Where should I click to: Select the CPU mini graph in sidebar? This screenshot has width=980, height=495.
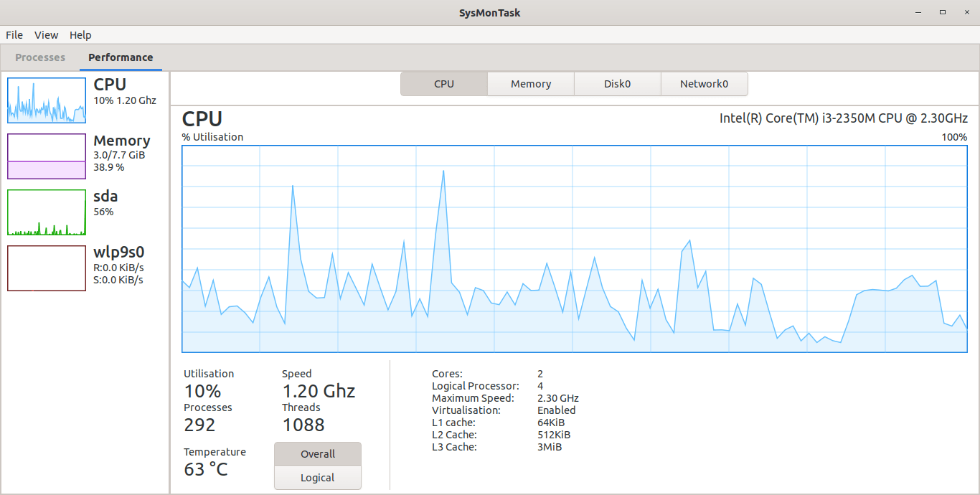click(x=47, y=100)
